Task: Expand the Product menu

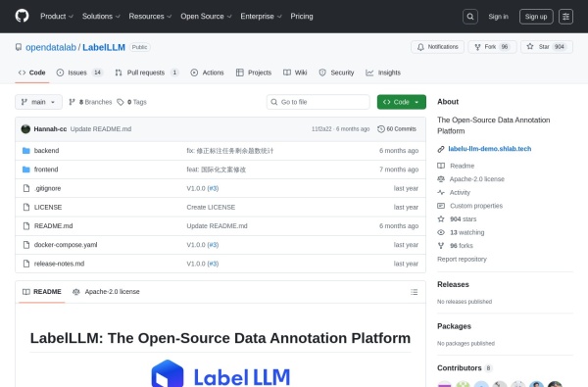Action: point(57,16)
